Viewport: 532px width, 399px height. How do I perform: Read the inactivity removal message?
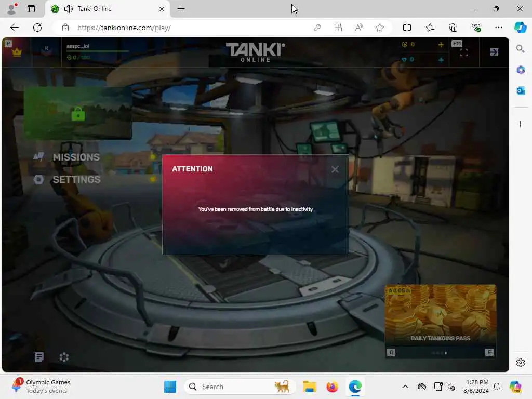click(256, 209)
